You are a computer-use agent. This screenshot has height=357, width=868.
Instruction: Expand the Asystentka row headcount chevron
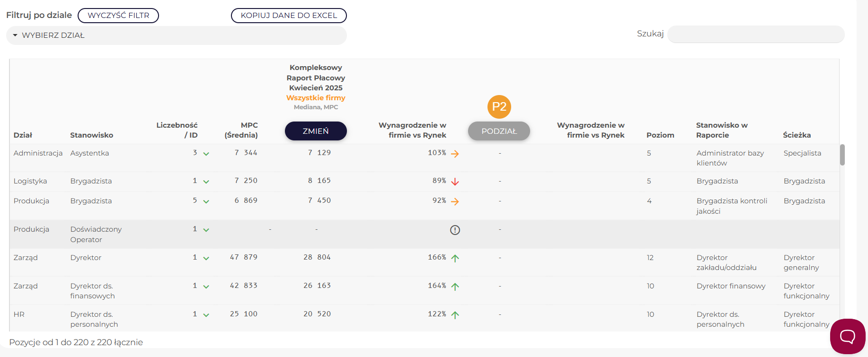coord(206,154)
